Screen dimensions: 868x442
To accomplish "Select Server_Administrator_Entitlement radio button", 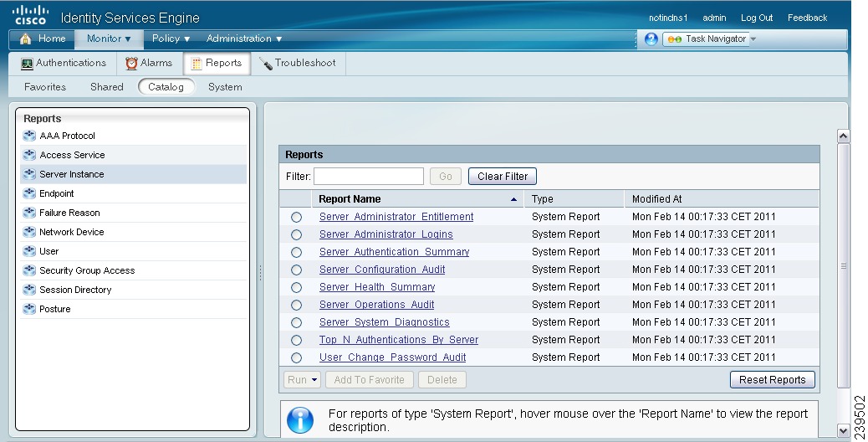I will point(297,217).
